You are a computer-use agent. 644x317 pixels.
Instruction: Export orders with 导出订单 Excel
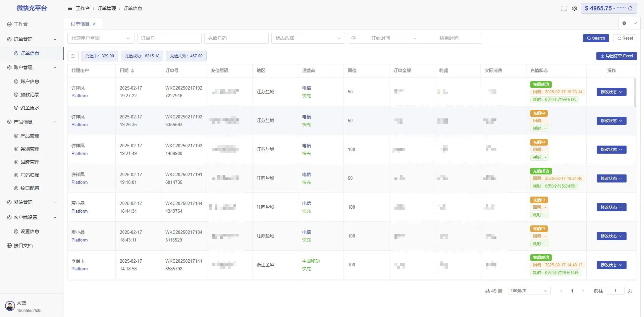pos(616,56)
